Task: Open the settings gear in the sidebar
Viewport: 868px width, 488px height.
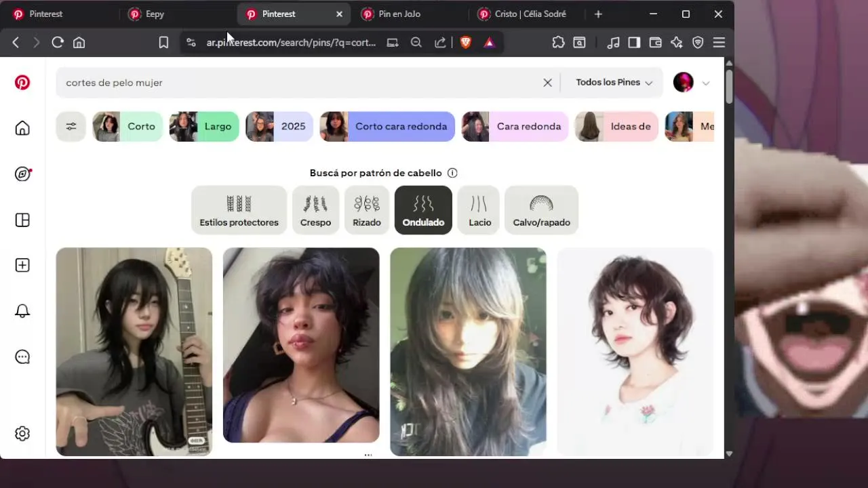Action: click(22, 434)
